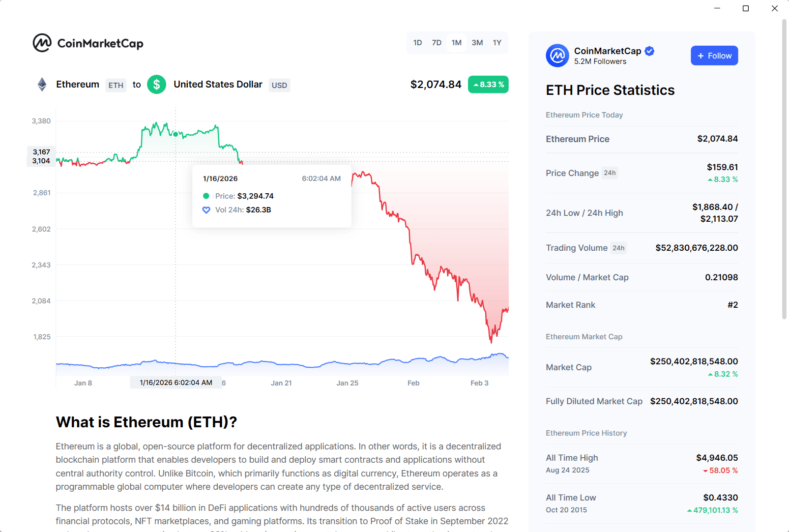
Task: Click the green 8.33% change badge
Action: pos(488,85)
